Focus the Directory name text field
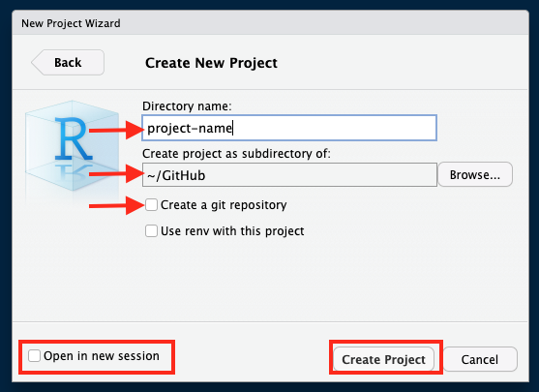Screen dimensions: 539x392 pos(289,128)
